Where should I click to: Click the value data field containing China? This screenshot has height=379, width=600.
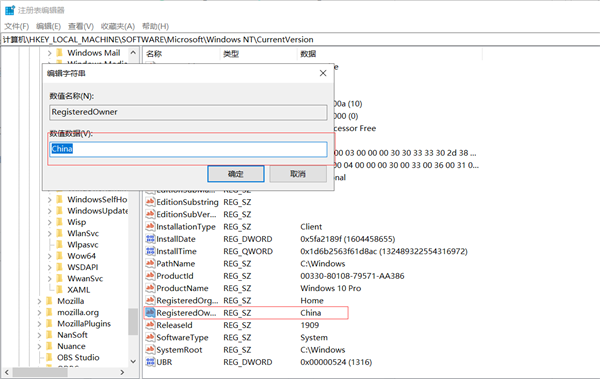point(188,149)
